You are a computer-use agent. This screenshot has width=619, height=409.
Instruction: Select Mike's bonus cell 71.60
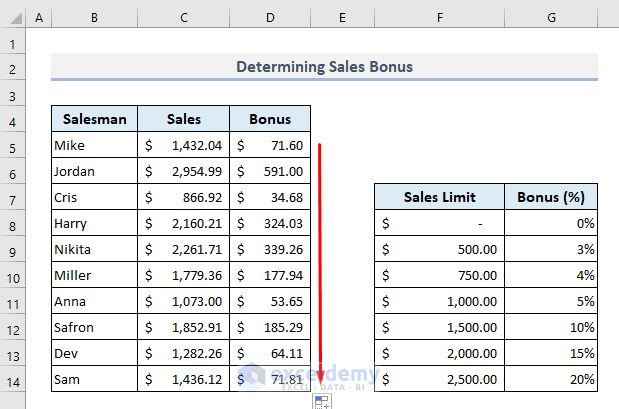tap(270, 145)
